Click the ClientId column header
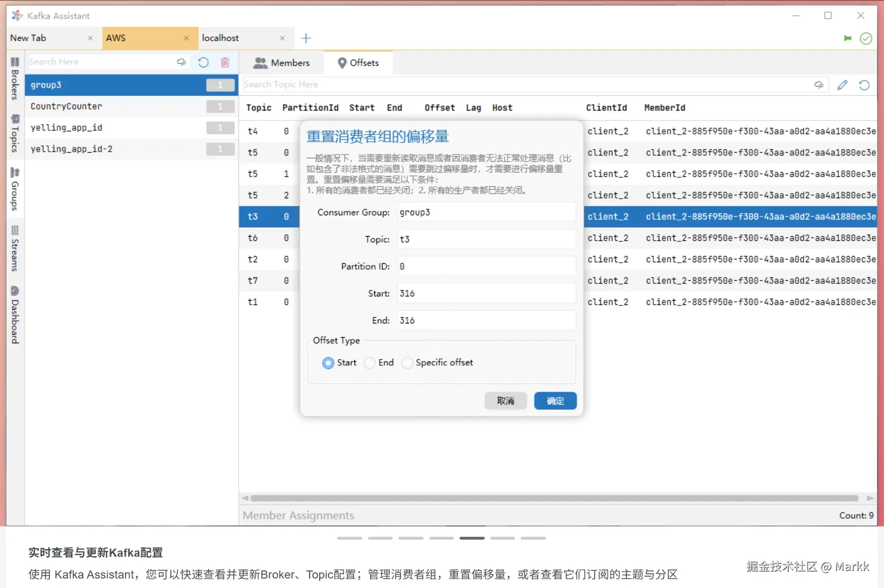Image resolution: width=884 pixels, height=588 pixels. pyautogui.click(x=606, y=108)
